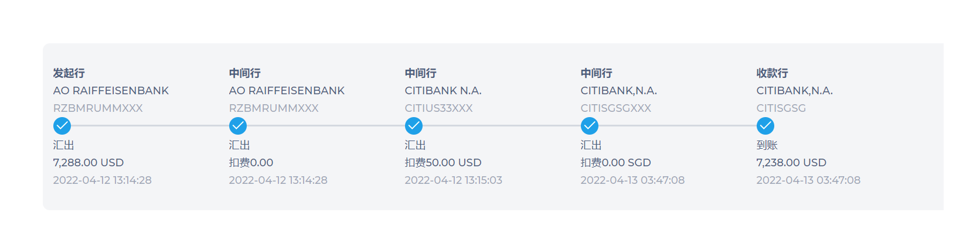Click SWIFT code CITISGSGXXX
Viewport: 980px width, 226px height.
click(616, 108)
